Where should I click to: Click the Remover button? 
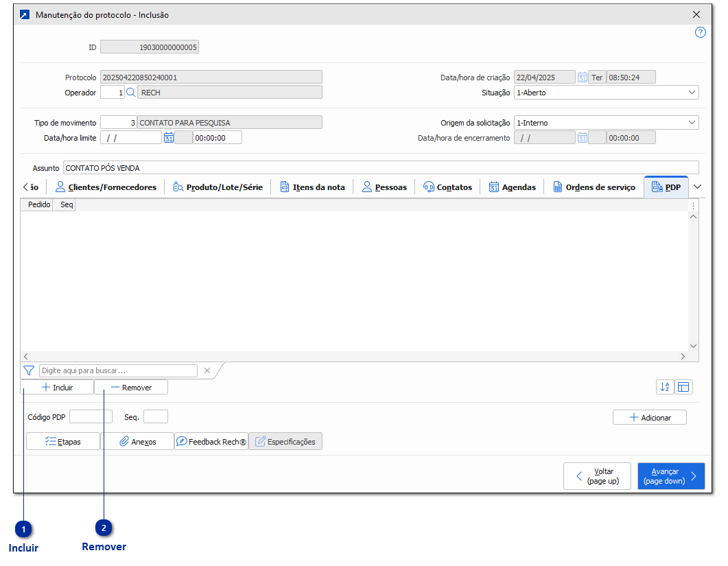[131, 387]
